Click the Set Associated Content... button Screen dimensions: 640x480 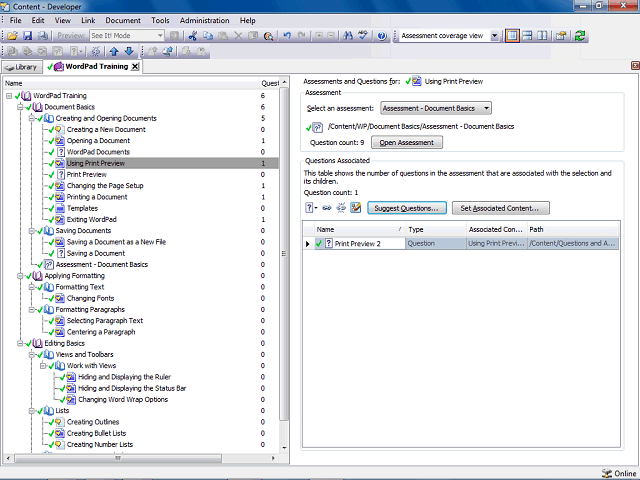500,208
